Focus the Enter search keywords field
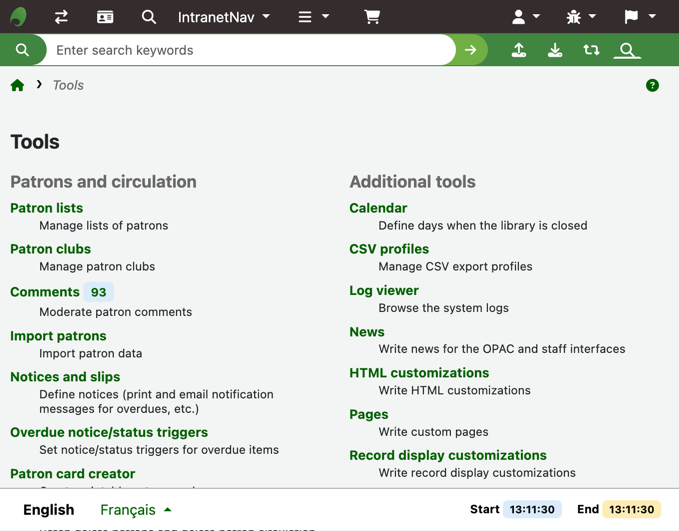Viewport: 679px width, 531px height. (x=250, y=50)
